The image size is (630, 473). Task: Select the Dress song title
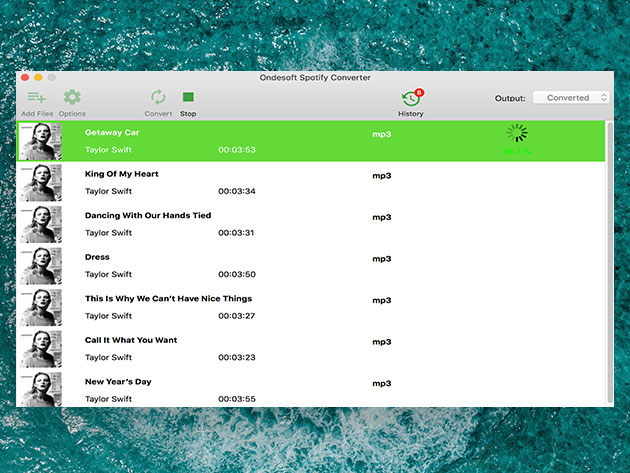click(97, 257)
